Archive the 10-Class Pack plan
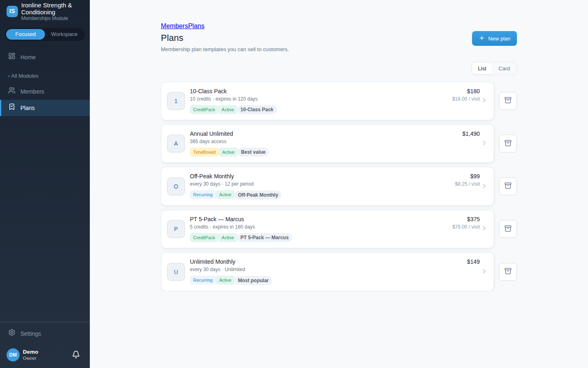588x368 pixels. coord(508,101)
